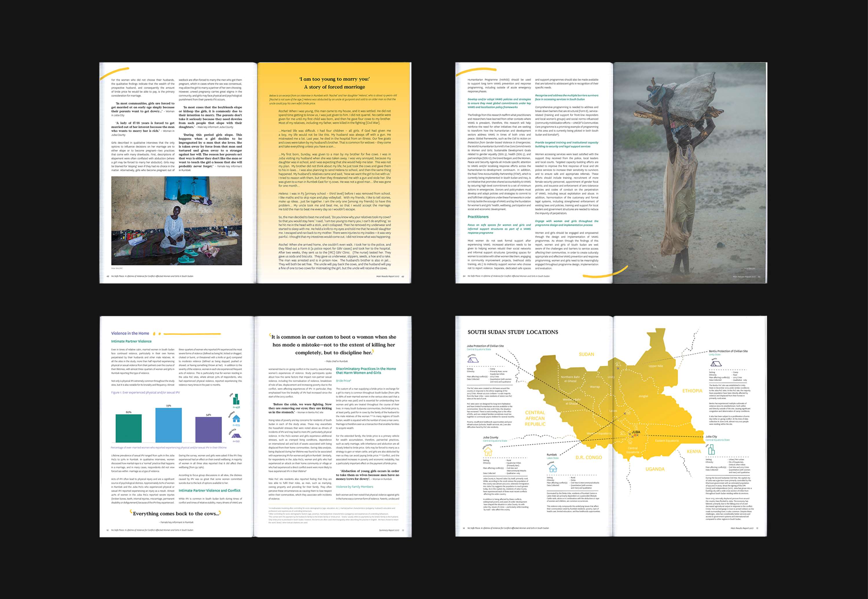Click the 'Rumbek' location label above Lakes State
This screenshot has width=868, height=599.
(x=552, y=455)
